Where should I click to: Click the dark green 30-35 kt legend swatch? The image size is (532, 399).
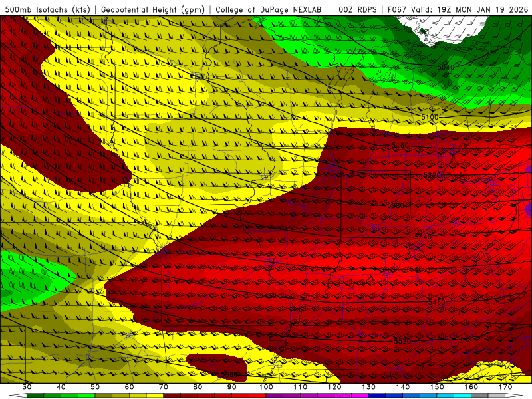tap(35, 396)
